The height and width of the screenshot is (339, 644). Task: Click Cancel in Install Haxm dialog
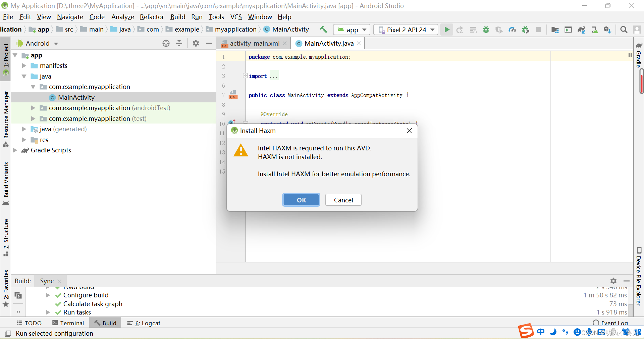click(x=343, y=200)
